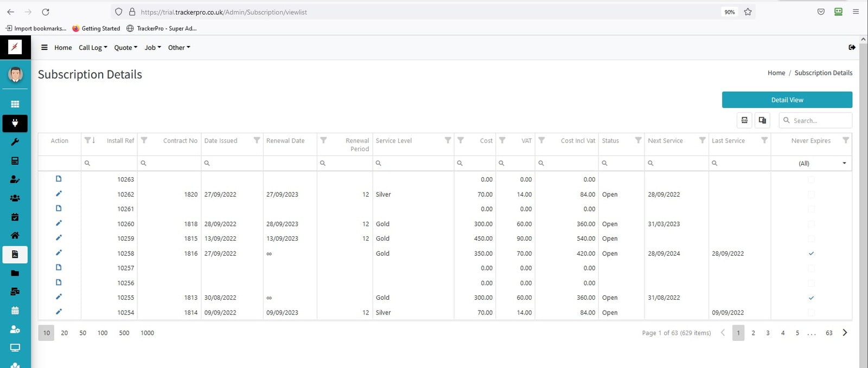Open the Call Log dropdown menu
This screenshot has width=868, height=368.
pyautogui.click(x=93, y=48)
